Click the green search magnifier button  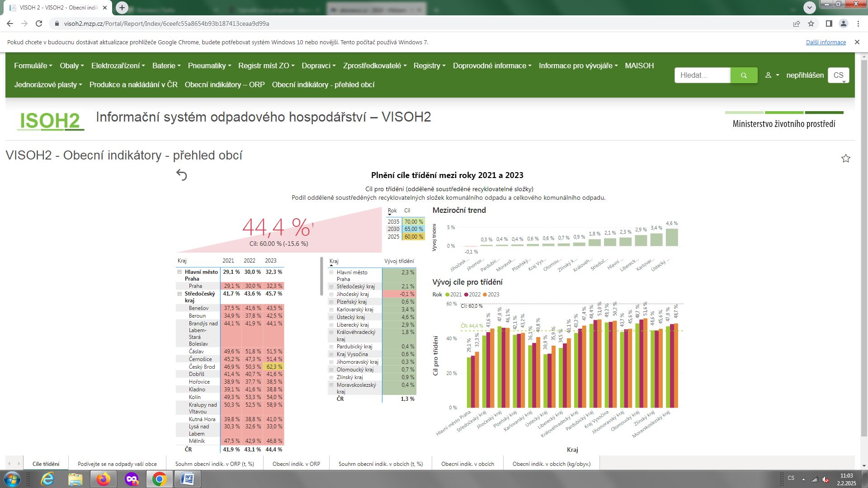point(744,75)
